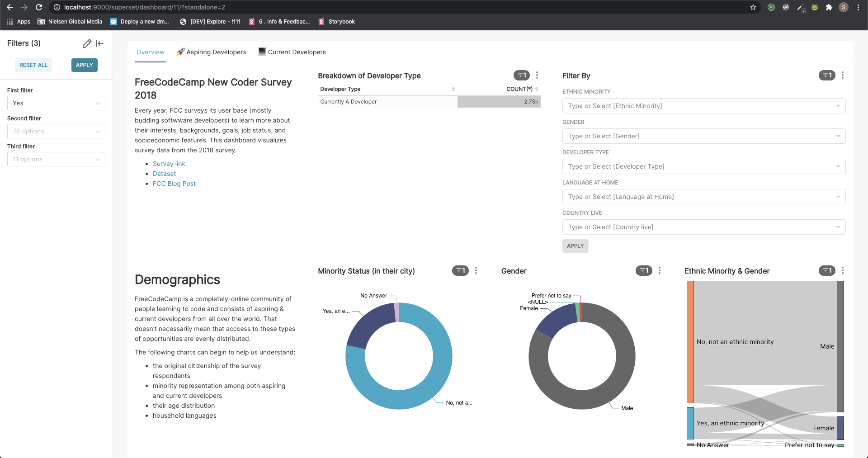
Task: Open the Chrome profile avatar
Action: (x=844, y=7)
